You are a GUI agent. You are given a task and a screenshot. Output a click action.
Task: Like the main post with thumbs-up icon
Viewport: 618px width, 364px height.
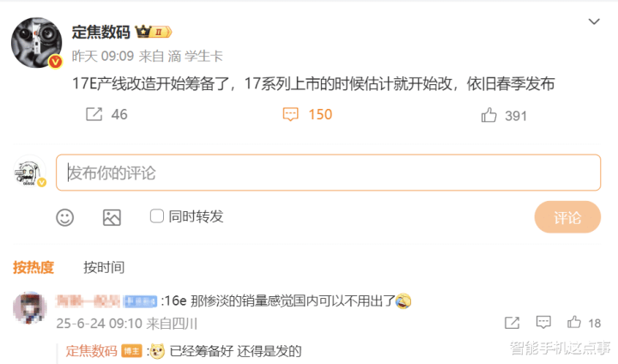coord(488,115)
